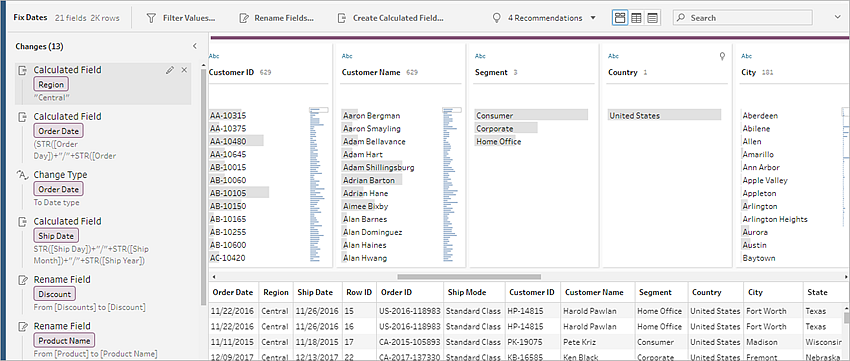Select the Consumer segment value

tap(531, 115)
